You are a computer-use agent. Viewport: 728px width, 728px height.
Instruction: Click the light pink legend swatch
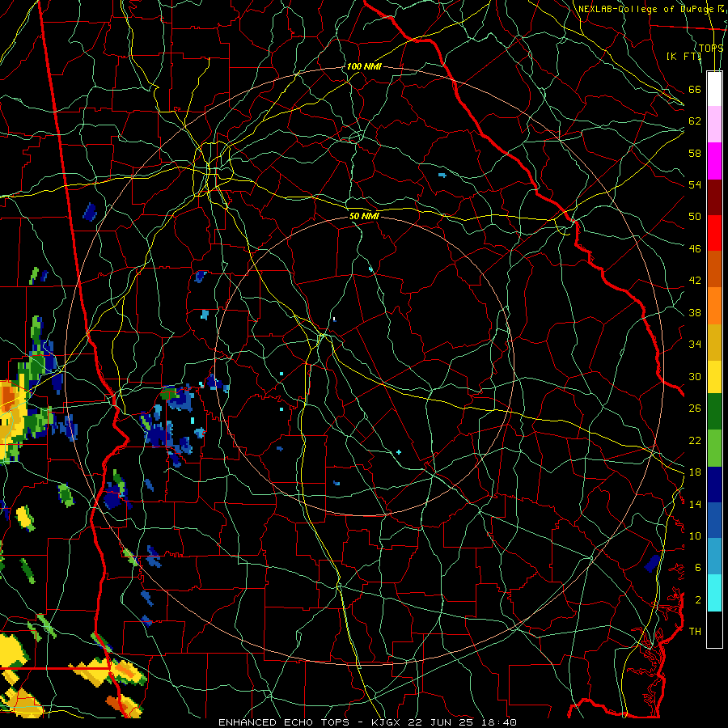714,125
